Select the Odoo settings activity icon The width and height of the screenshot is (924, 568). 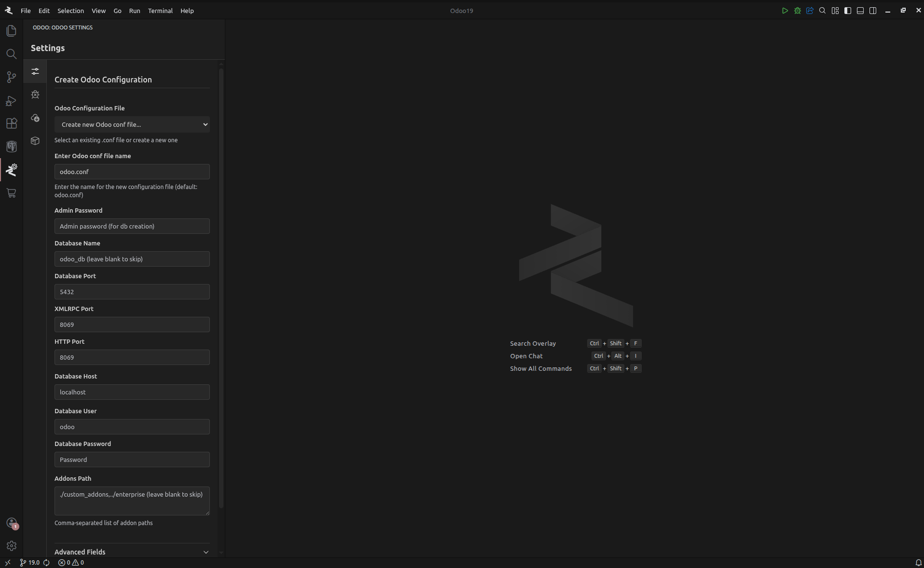coord(12,170)
